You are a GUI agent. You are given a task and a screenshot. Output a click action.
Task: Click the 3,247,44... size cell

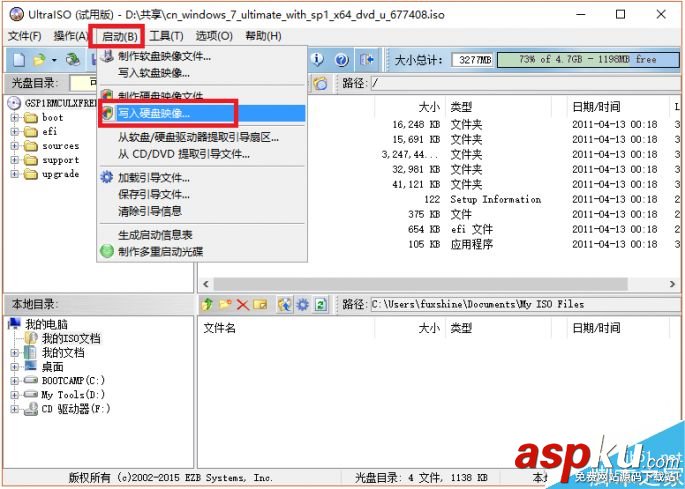click(x=410, y=154)
